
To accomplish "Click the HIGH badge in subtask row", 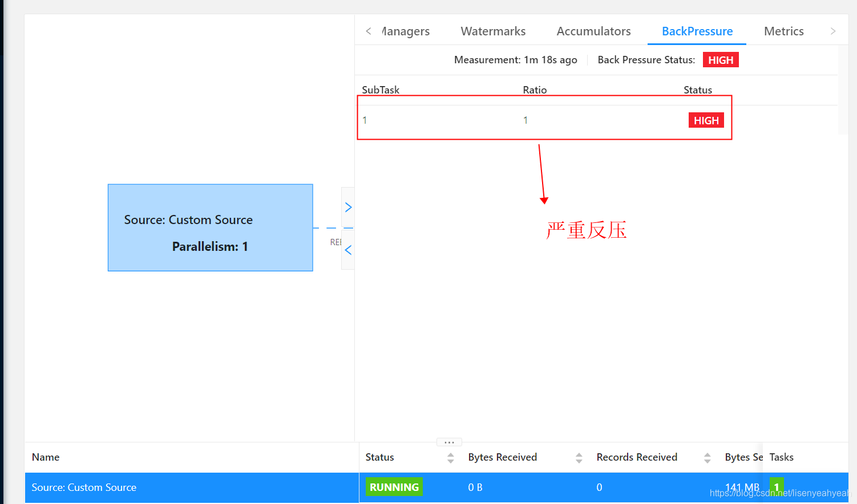I will click(x=706, y=120).
